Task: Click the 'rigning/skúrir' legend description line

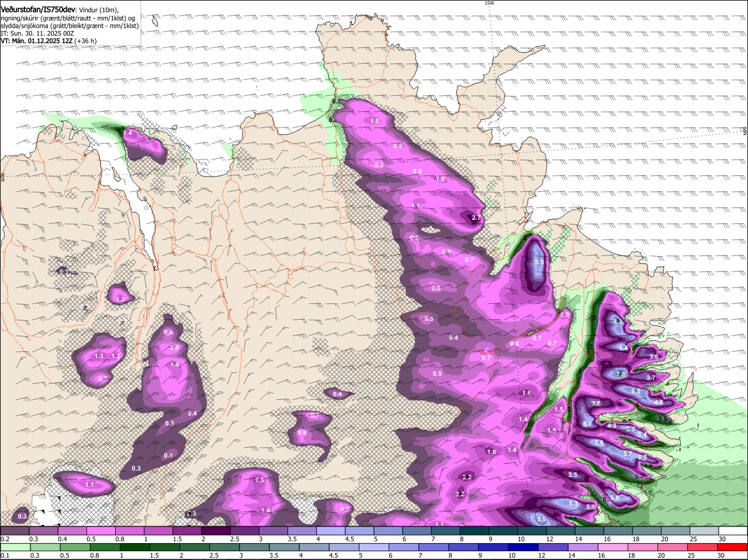Action: click(x=68, y=18)
